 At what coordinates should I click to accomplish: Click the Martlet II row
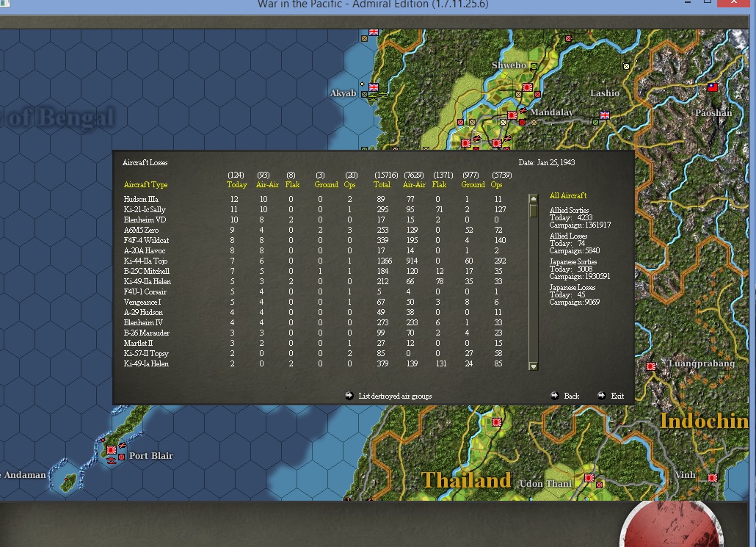[x=313, y=343]
